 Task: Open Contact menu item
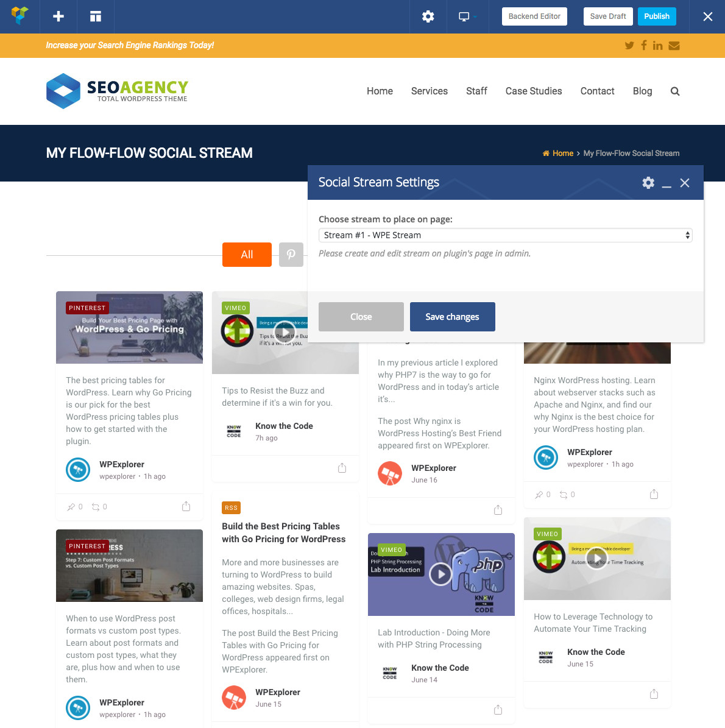pyautogui.click(x=597, y=91)
